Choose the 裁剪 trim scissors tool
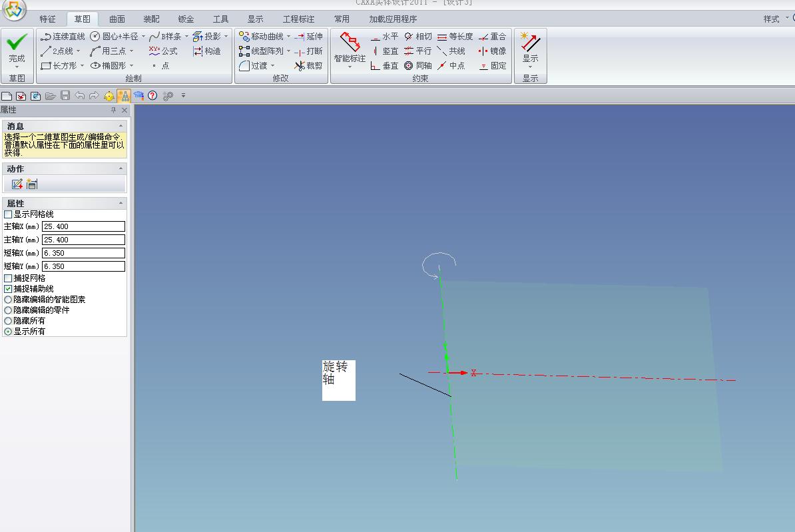Image resolution: width=795 pixels, height=532 pixels. click(309, 66)
